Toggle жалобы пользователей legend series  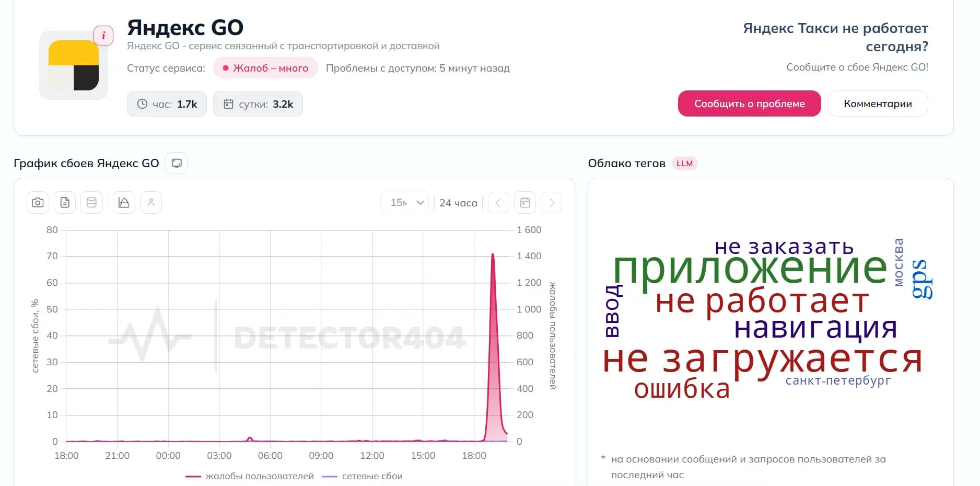(x=250, y=476)
